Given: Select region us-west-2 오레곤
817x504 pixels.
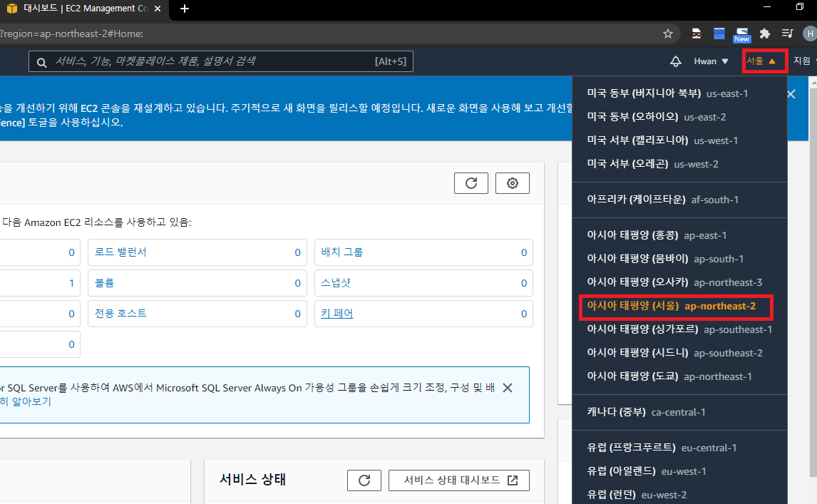Looking at the screenshot, I should (x=652, y=164).
